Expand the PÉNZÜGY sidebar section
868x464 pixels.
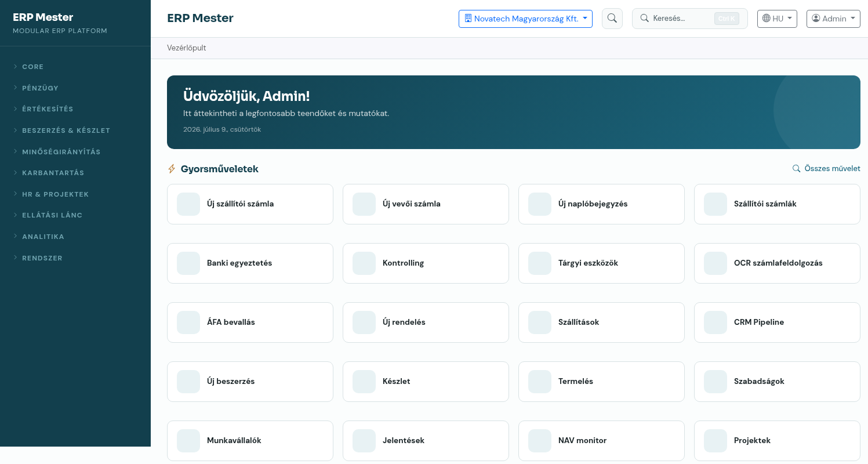(75, 88)
